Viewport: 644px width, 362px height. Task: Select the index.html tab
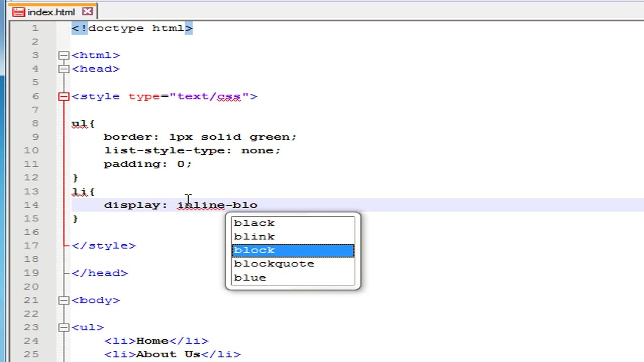[x=51, y=12]
